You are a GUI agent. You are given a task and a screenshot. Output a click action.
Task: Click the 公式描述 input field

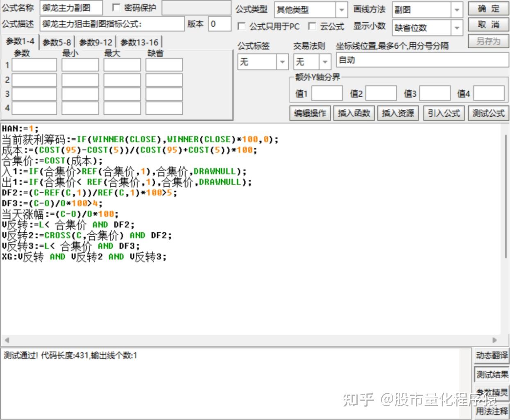click(x=112, y=24)
